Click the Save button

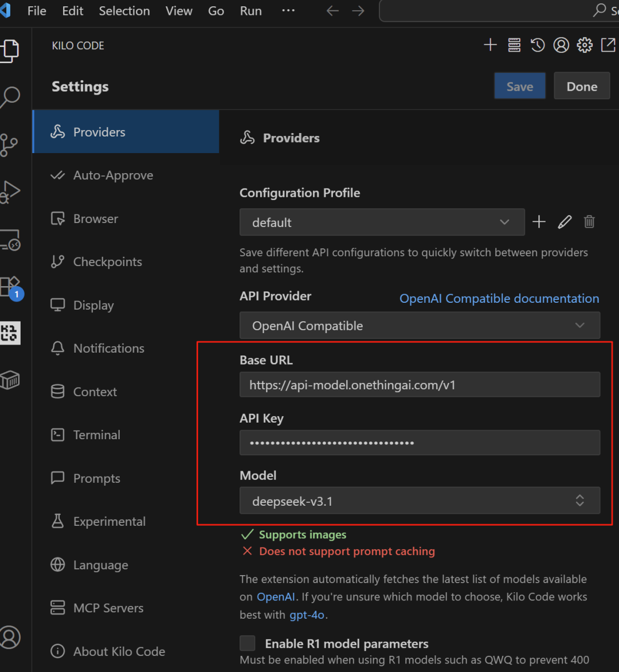click(519, 87)
